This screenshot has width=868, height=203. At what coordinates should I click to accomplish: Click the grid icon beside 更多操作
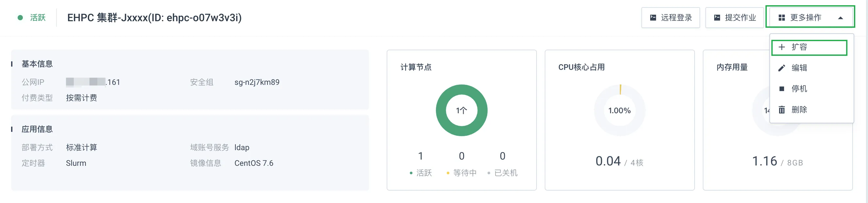click(782, 18)
